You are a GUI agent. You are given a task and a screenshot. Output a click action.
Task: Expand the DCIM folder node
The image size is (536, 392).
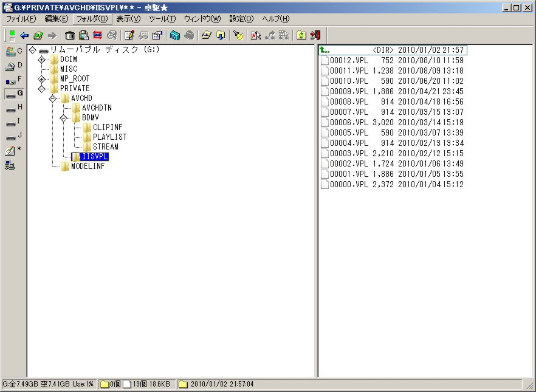(x=41, y=60)
